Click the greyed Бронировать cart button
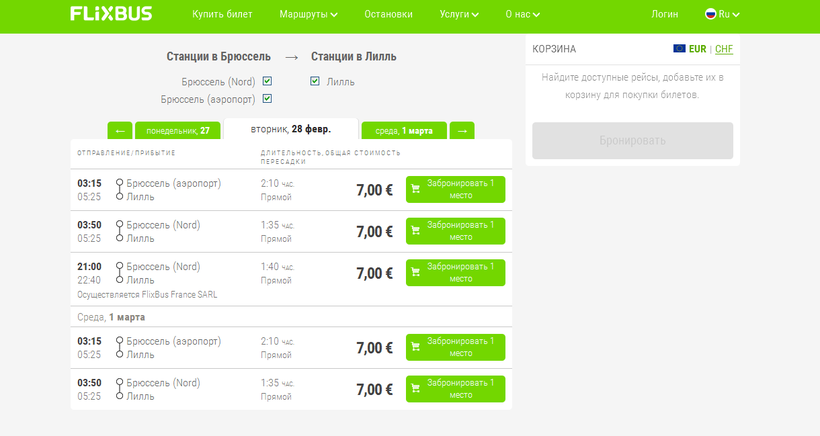This screenshot has height=436, width=820. coord(632,141)
